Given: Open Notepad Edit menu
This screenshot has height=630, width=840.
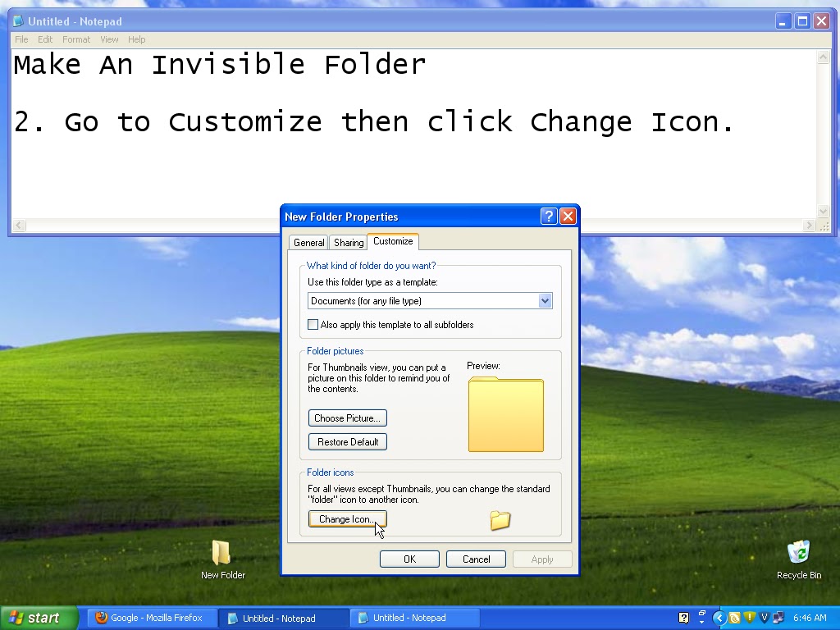Looking at the screenshot, I should [45, 39].
